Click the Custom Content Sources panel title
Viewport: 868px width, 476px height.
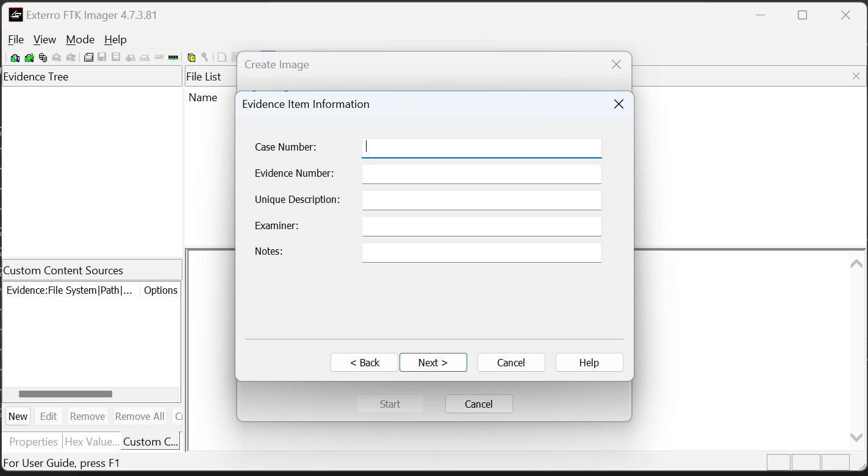(x=63, y=271)
